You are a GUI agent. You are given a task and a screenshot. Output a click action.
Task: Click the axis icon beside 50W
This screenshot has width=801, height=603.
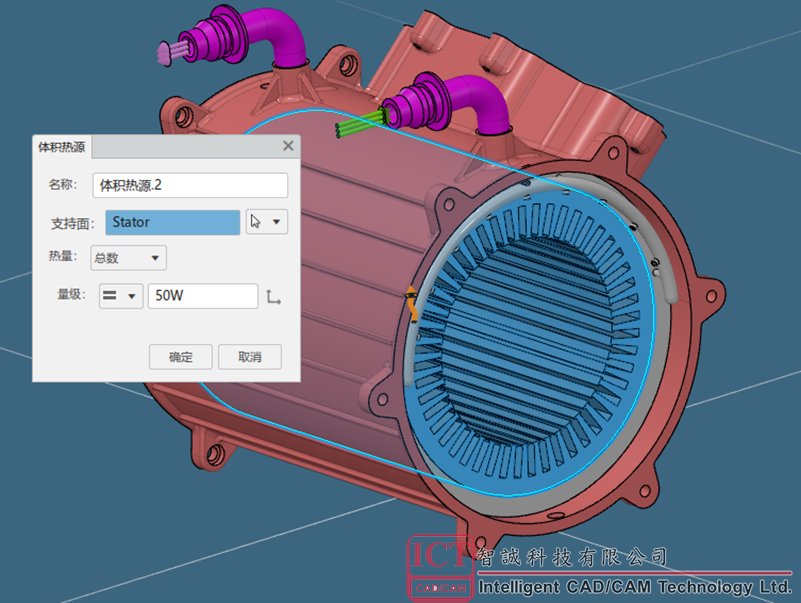[273, 297]
